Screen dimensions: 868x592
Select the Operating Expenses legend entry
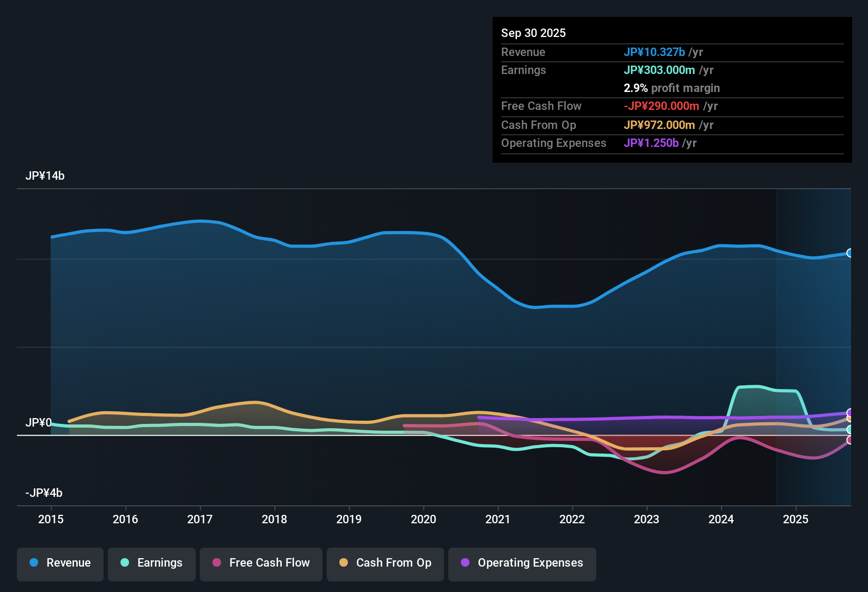[x=522, y=563]
